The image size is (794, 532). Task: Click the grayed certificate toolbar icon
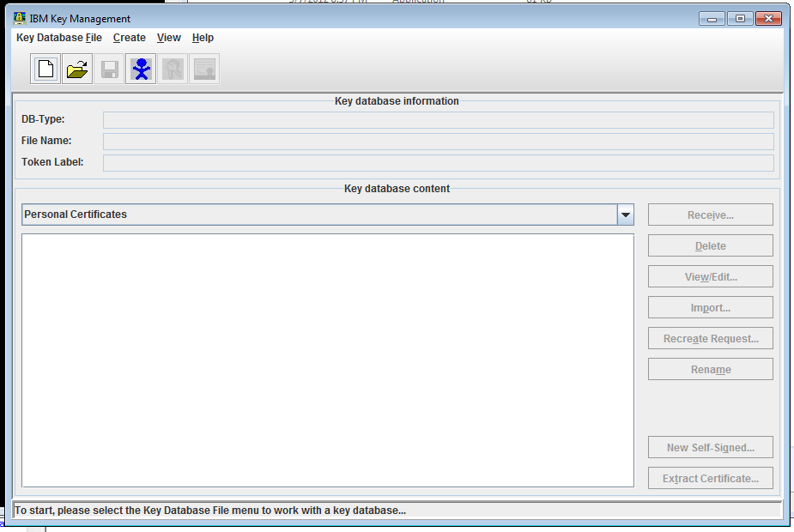tap(203, 69)
